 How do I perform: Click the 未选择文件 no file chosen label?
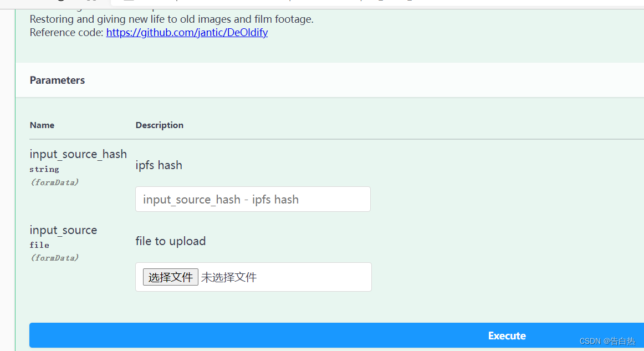pyautogui.click(x=229, y=277)
